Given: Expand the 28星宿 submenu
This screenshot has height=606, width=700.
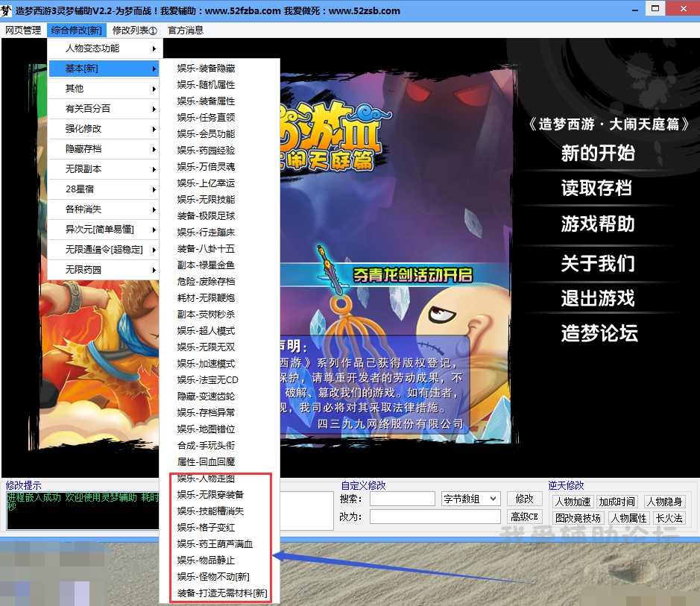Looking at the screenshot, I should click(x=104, y=189).
